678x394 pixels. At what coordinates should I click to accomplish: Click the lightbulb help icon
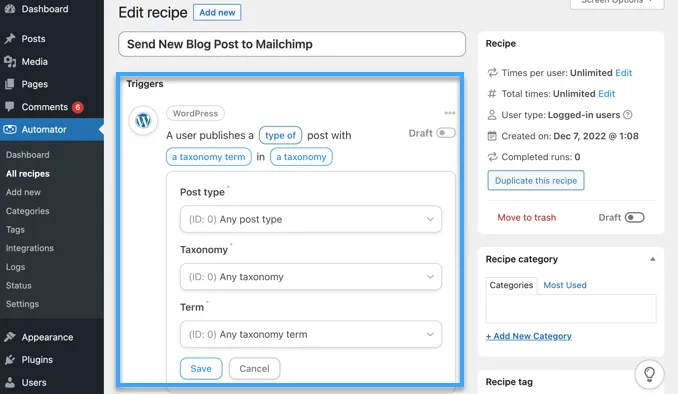(649, 374)
